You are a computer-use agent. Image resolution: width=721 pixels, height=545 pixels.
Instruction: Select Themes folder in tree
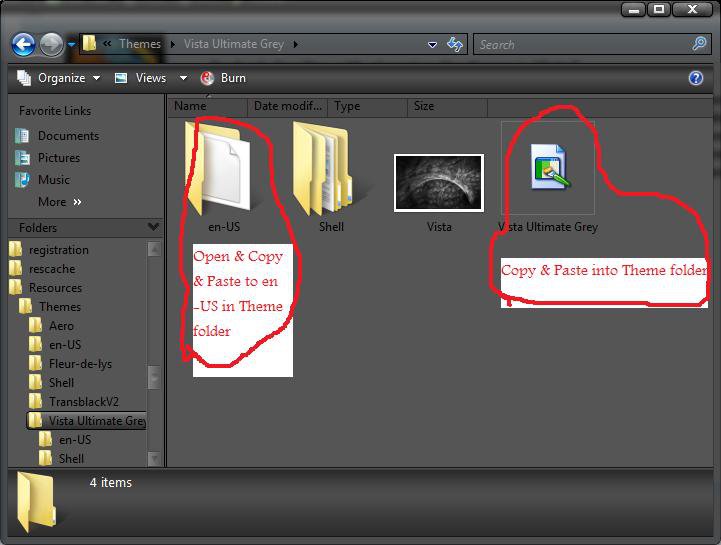[x=60, y=307]
